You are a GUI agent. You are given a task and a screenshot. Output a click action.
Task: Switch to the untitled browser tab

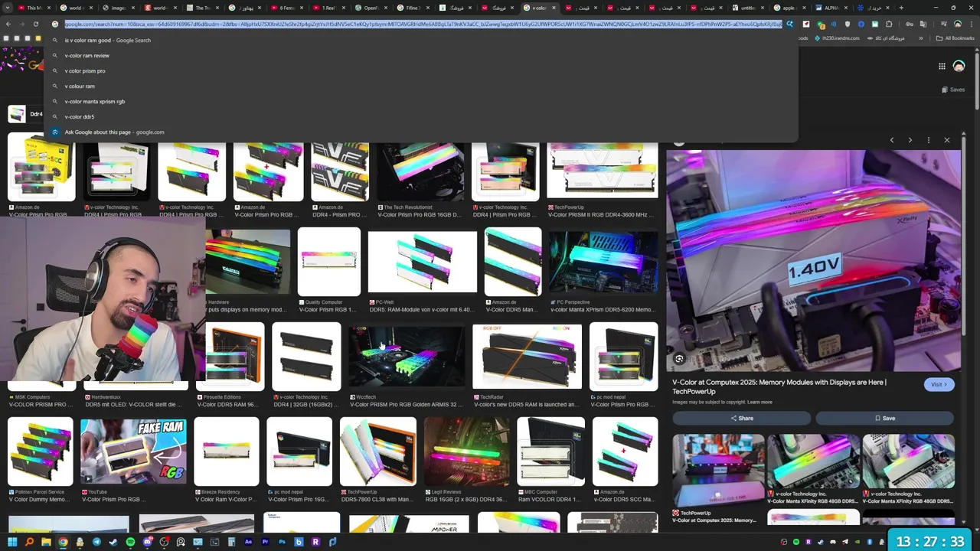point(747,8)
